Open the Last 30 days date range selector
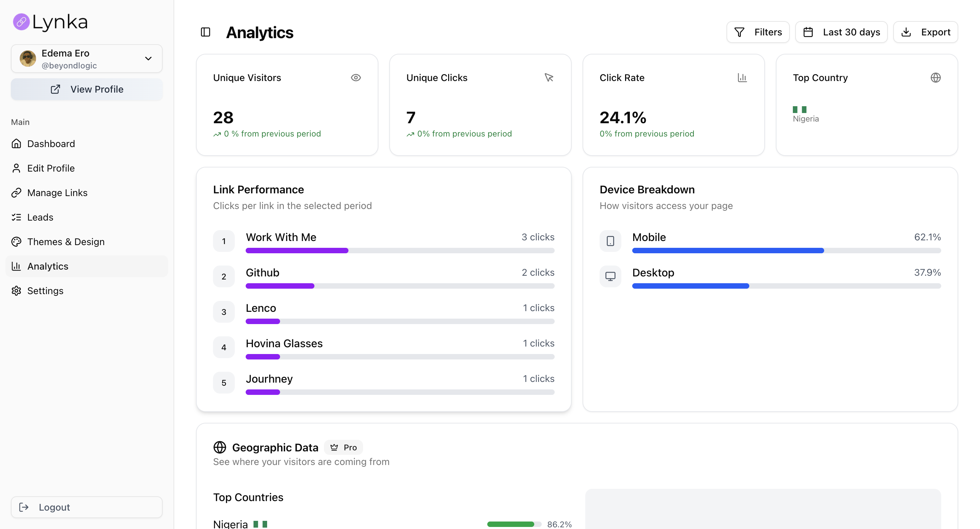This screenshot has height=529, width=980. click(x=841, y=32)
